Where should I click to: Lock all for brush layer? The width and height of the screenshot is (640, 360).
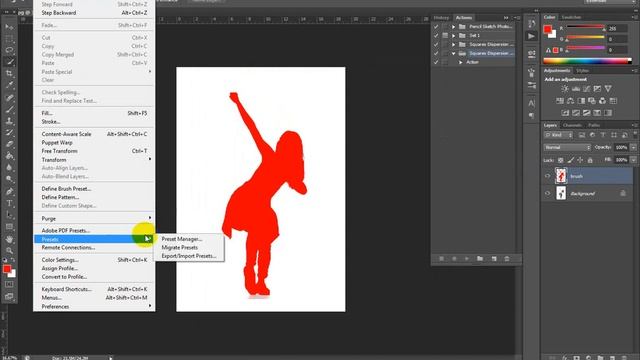pos(590,160)
